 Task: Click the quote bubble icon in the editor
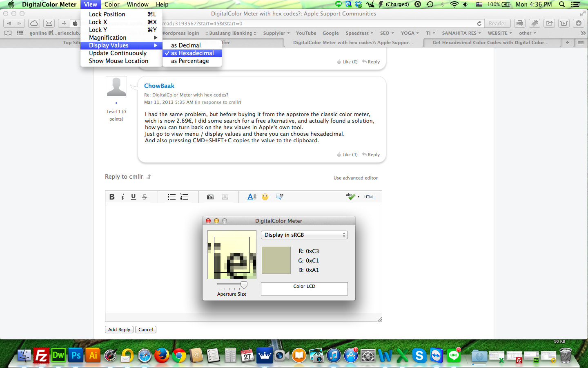pos(280,197)
